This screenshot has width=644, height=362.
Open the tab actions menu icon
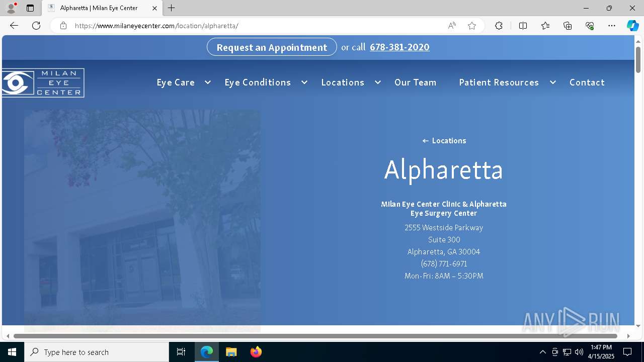tap(30, 8)
